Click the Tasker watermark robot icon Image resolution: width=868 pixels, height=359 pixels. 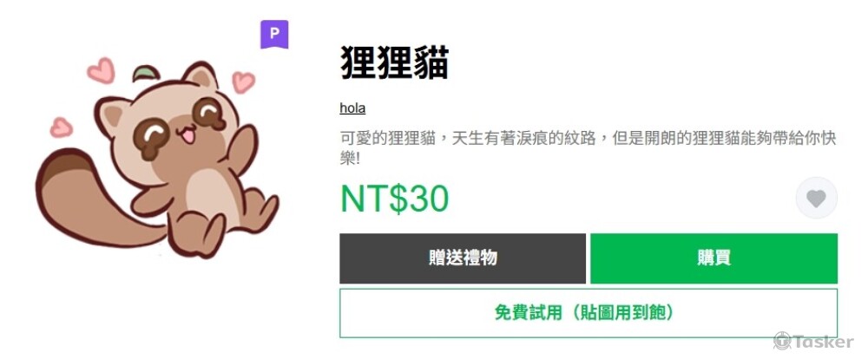coord(782,341)
